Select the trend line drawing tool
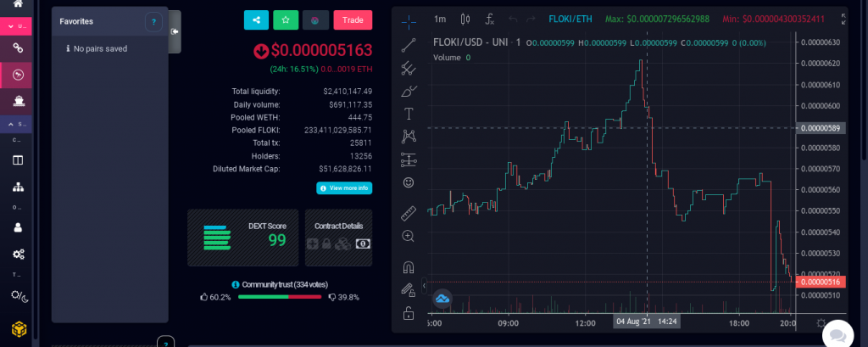Screen dimensions: 868x347 (x=409, y=44)
